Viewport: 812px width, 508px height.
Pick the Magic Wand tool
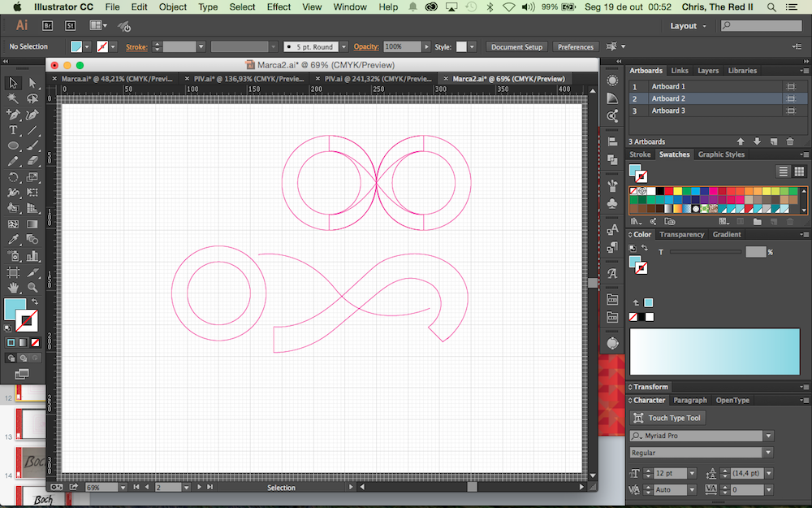point(14,98)
